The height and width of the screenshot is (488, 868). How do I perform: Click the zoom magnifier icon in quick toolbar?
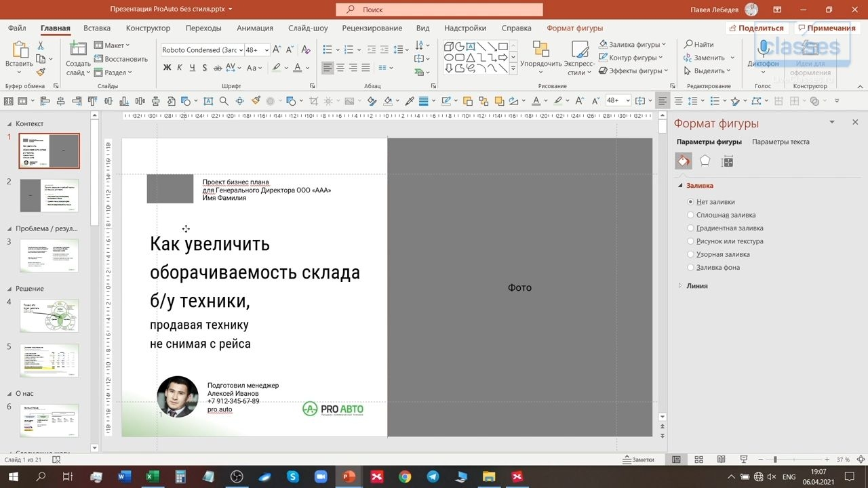click(x=224, y=101)
